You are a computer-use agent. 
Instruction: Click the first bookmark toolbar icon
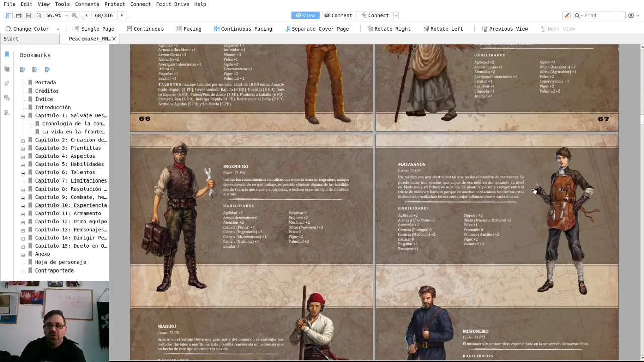click(x=22, y=70)
